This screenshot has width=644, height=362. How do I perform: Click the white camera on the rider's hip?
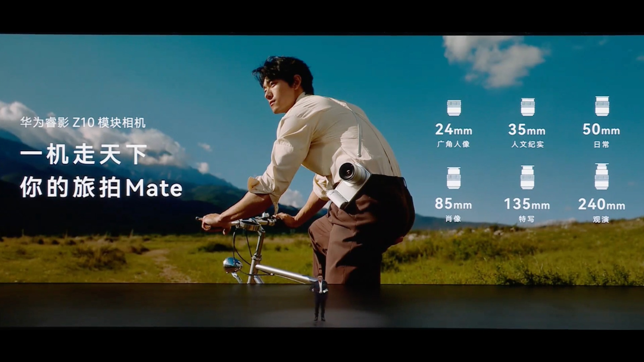(x=349, y=185)
